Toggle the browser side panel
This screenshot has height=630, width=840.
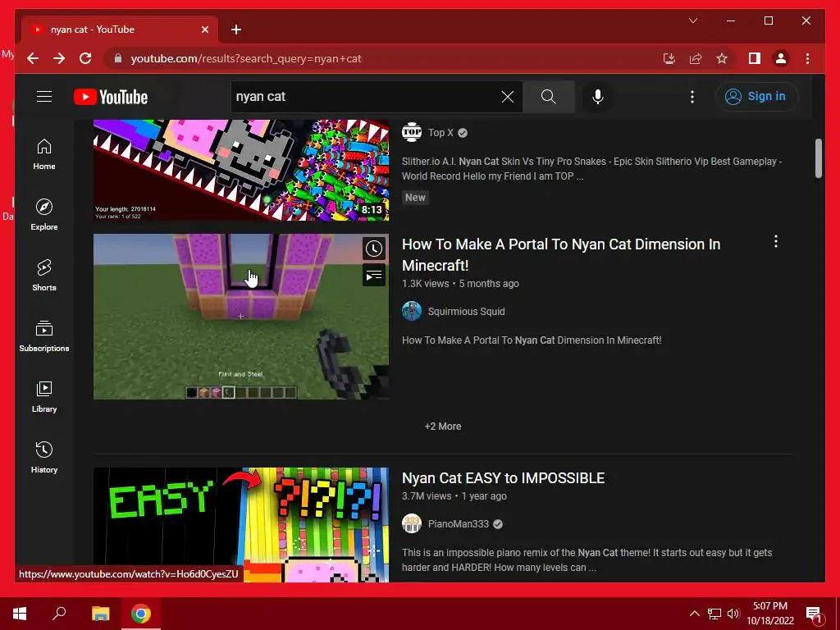tap(755, 58)
